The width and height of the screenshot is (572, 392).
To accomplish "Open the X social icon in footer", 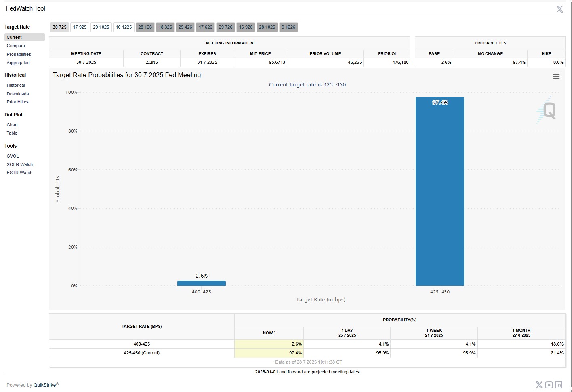I will pos(539,385).
